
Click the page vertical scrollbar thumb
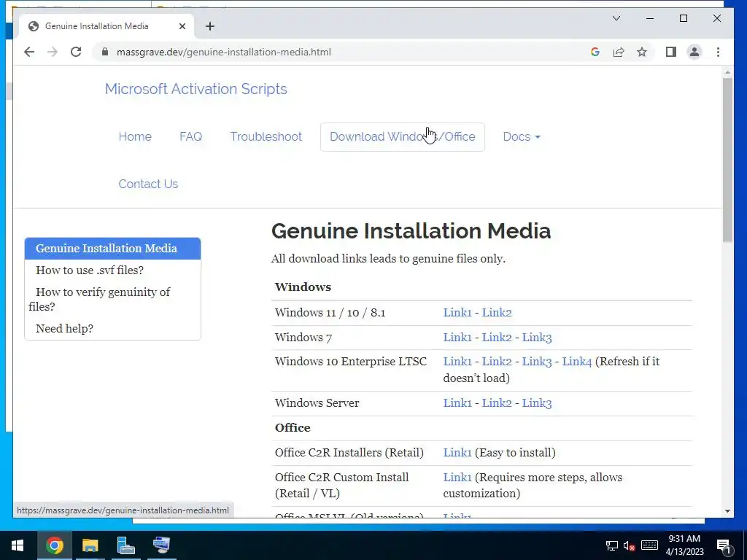point(727,160)
